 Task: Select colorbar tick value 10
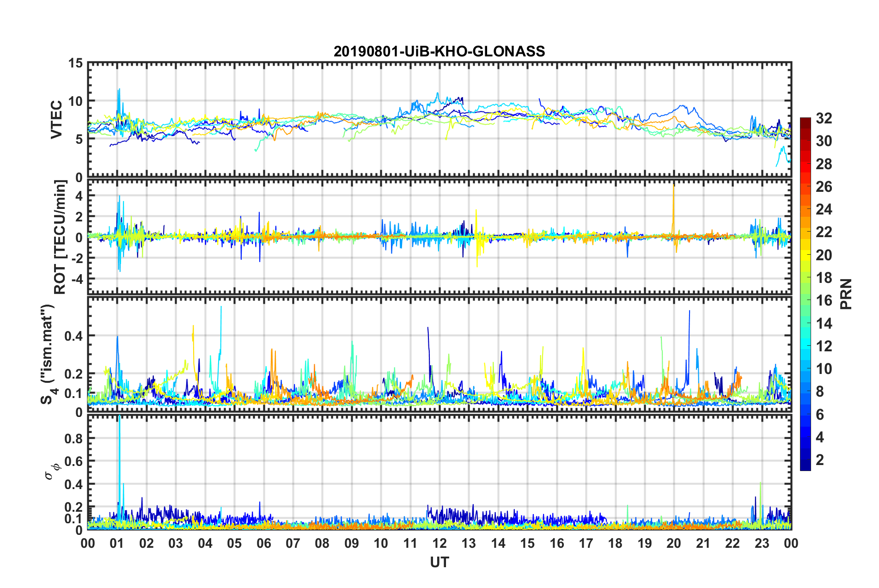click(x=824, y=369)
